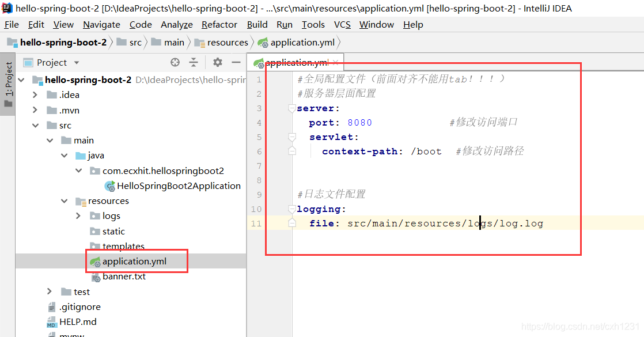
Task: Select the static folder
Action: (x=113, y=232)
